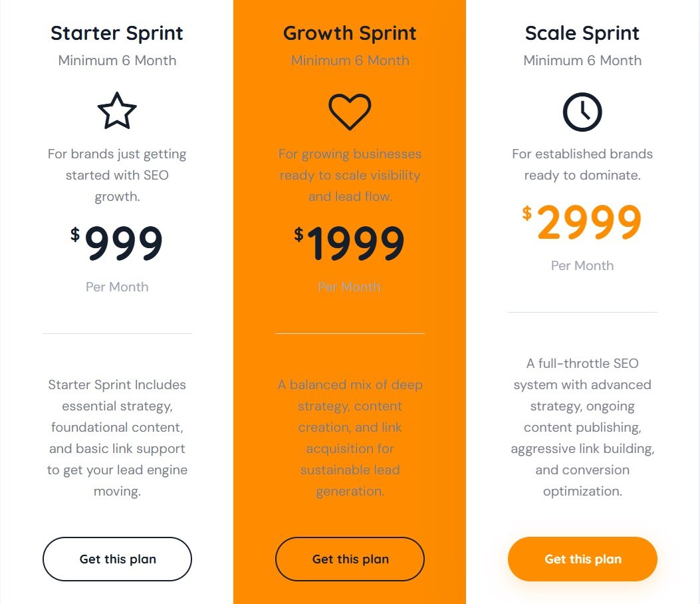This screenshot has width=700, height=604.
Task: Click the heart icon in Growth Sprint
Action: (350, 111)
